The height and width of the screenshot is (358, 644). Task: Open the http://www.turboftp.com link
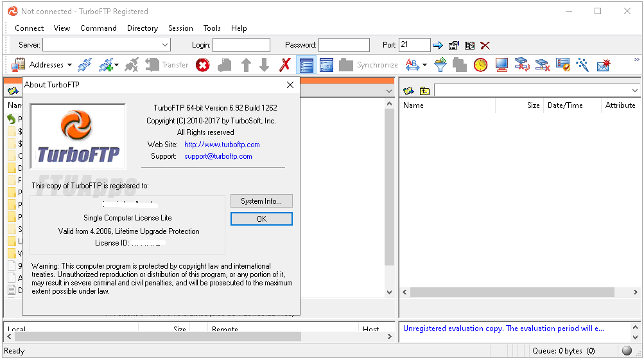click(x=222, y=145)
